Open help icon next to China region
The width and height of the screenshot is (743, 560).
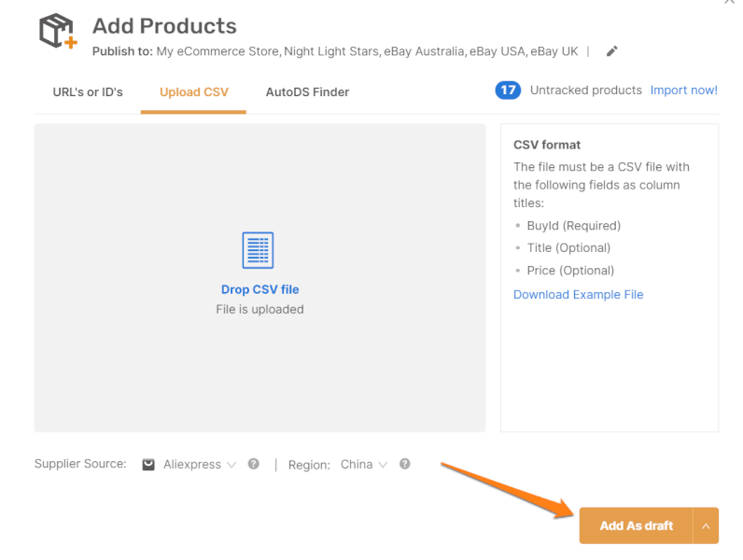point(405,464)
